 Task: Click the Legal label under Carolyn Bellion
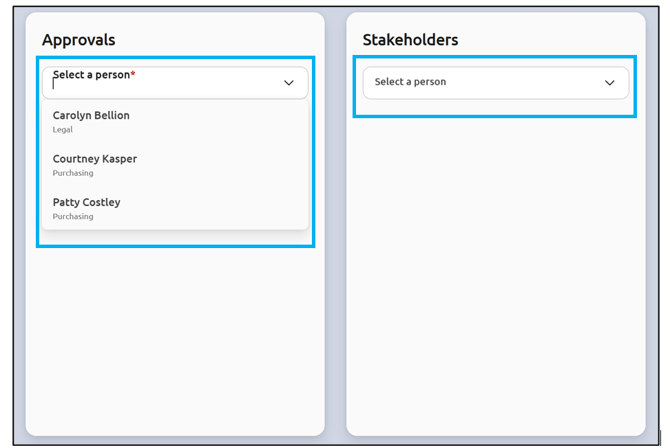pyautogui.click(x=63, y=130)
